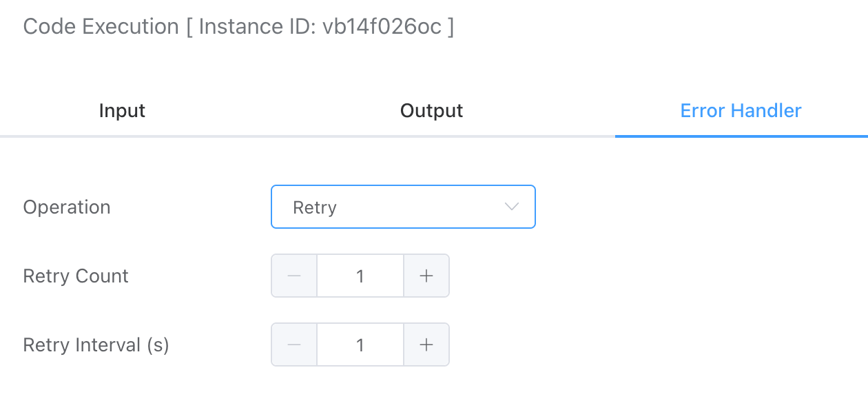The width and height of the screenshot is (868, 412).
Task: Click the blue underline beneath Error Handler
Action: click(x=741, y=136)
